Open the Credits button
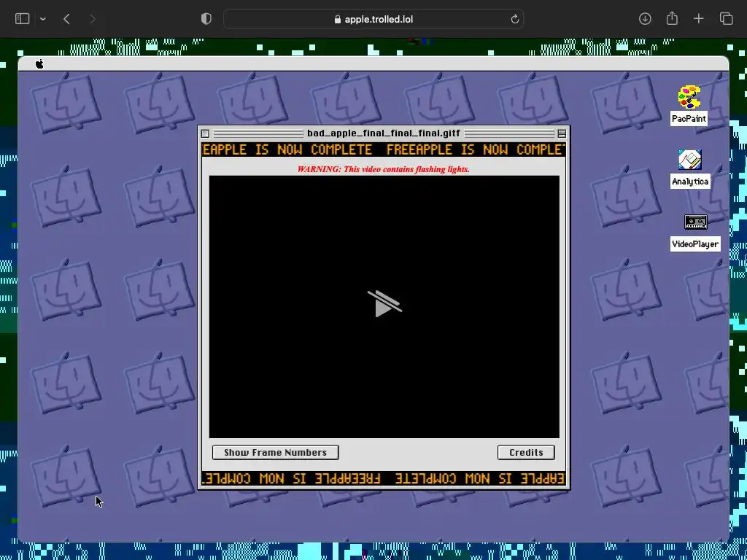 click(526, 452)
